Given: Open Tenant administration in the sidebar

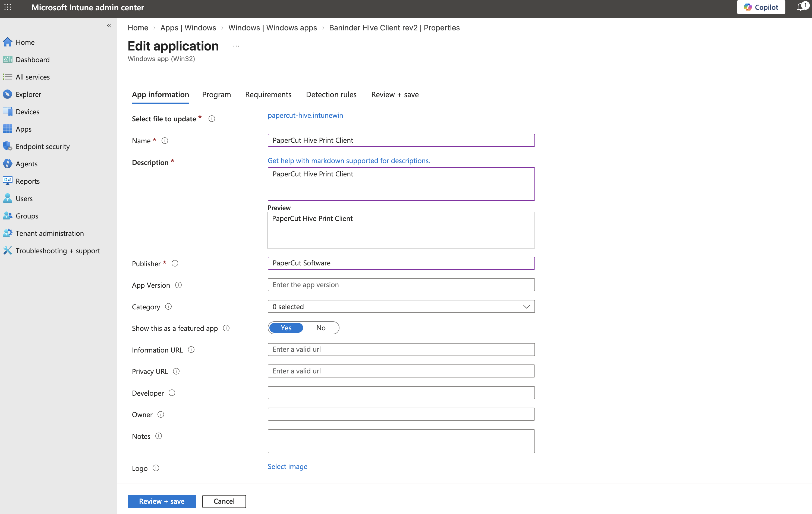Looking at the screenshot, I should coord(50,233).
